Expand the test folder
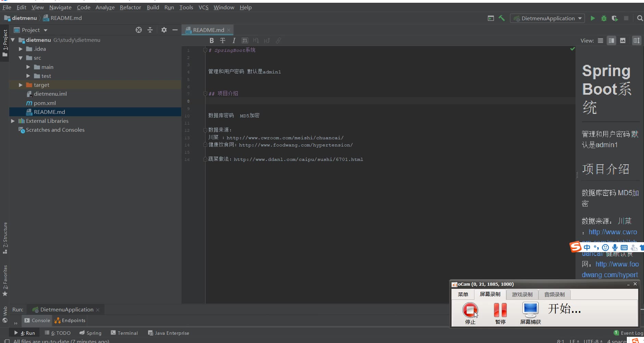 pos(28,76)
